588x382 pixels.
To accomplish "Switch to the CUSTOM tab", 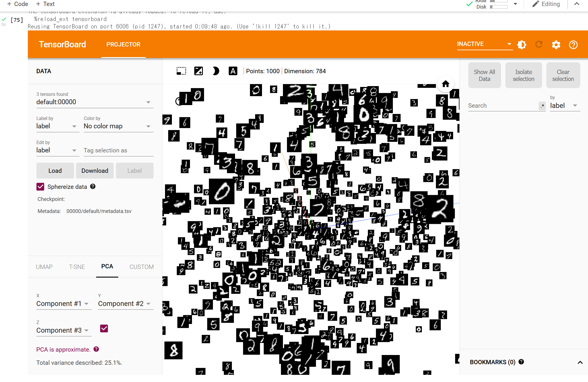I will [141, 267].
